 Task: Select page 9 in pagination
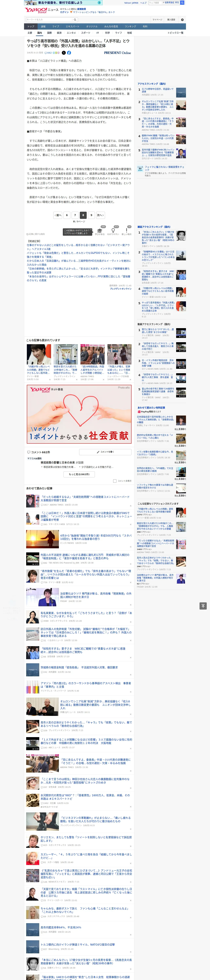point(91,215)
